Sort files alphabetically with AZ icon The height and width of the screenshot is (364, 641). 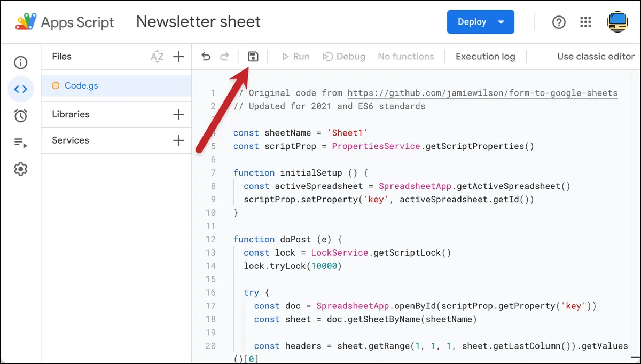click(157, 57)
